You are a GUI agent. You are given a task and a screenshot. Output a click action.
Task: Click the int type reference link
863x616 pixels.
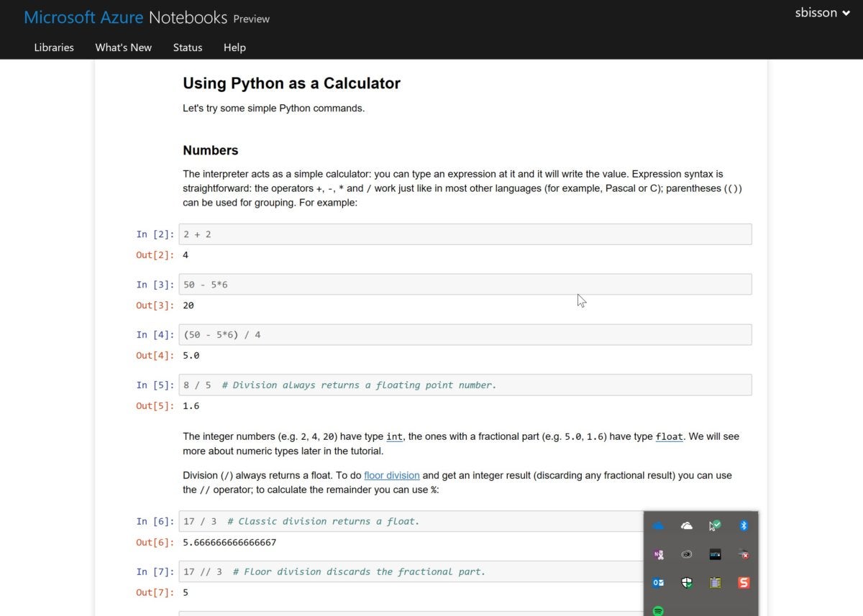[x=394, y=436]
